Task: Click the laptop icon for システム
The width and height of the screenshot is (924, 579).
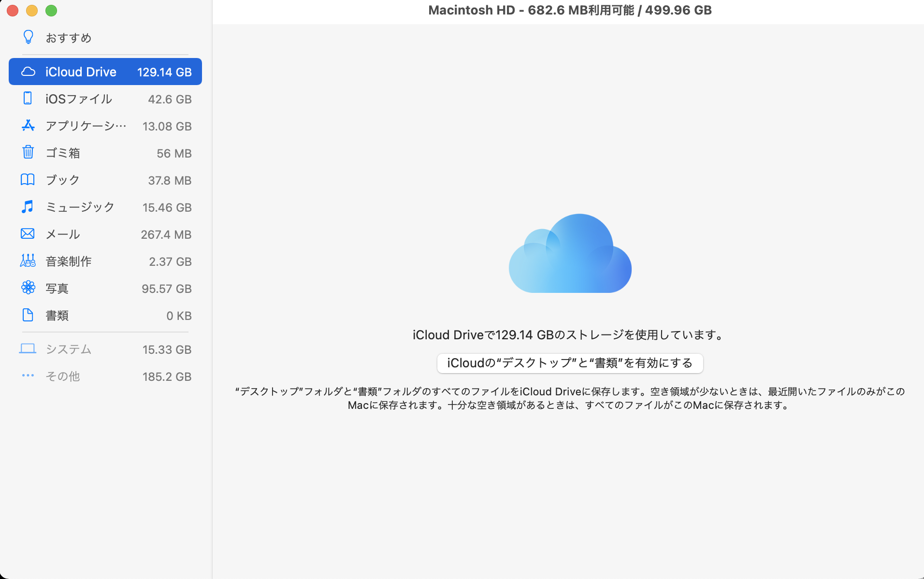Action: pos(28,349)
